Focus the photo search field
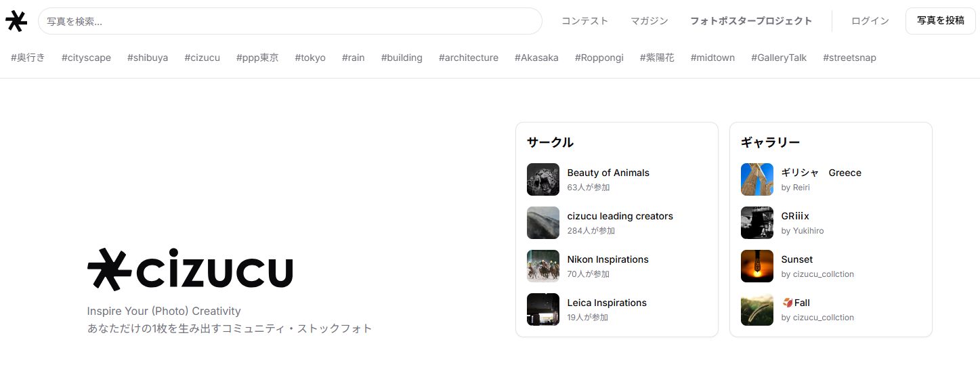This screenshot has height=367, width=980. (290, 21)
